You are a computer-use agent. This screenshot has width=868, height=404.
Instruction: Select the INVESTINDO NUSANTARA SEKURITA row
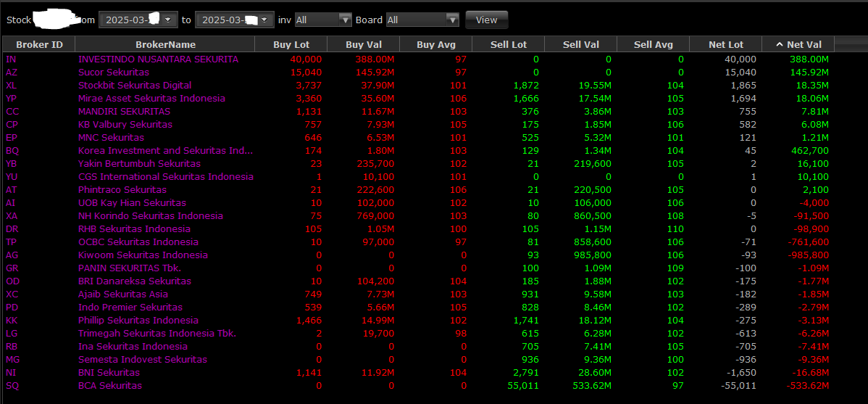pyautogui.click(x=419, y=59)
